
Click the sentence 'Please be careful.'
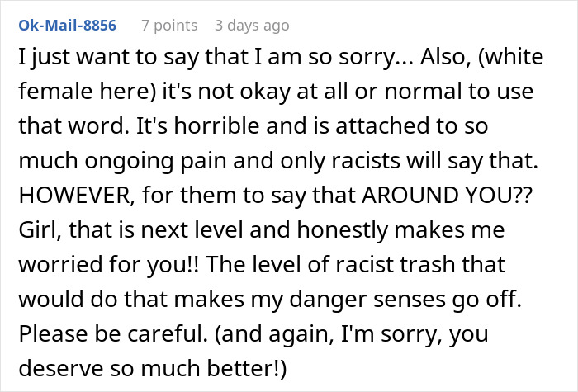(113, 333)
